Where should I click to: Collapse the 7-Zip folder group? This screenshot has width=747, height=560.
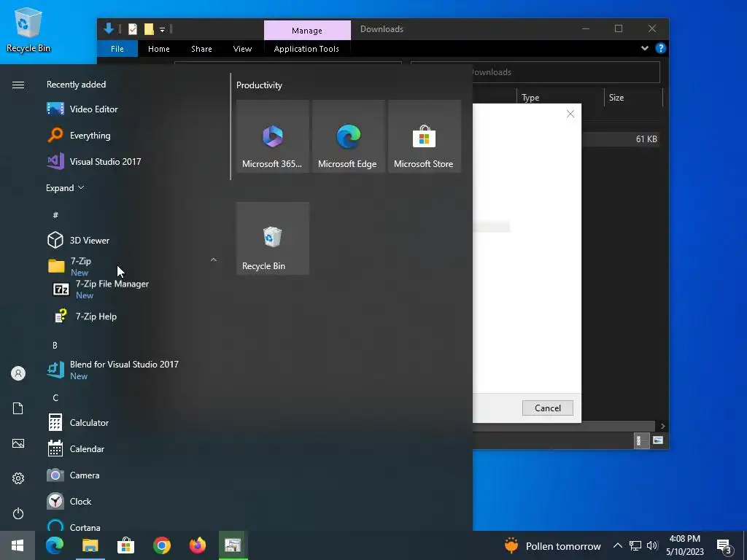tap(214, 260)
